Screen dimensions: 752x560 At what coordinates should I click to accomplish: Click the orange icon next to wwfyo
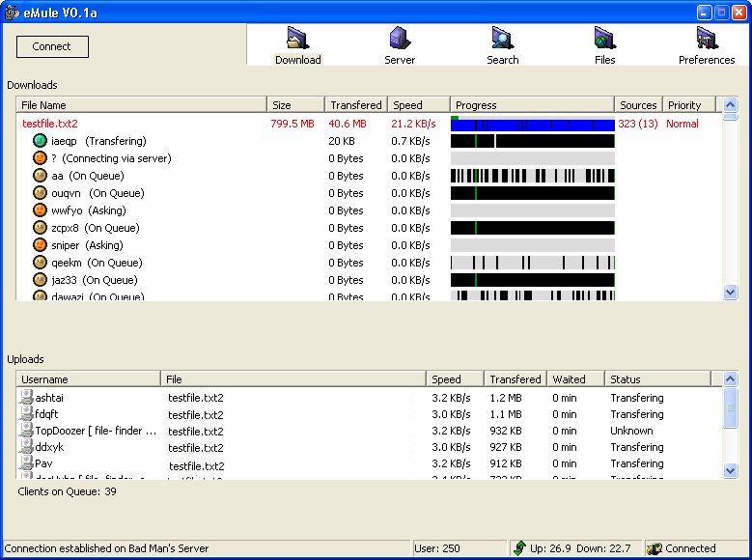[40, 210]
